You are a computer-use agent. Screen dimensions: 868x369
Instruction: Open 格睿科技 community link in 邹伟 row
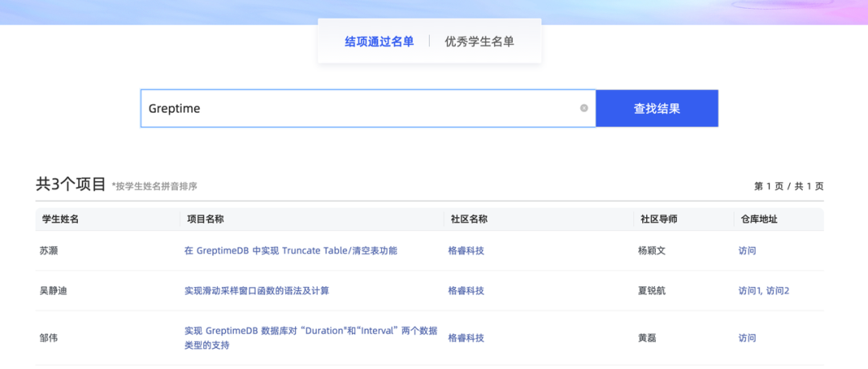466,338
